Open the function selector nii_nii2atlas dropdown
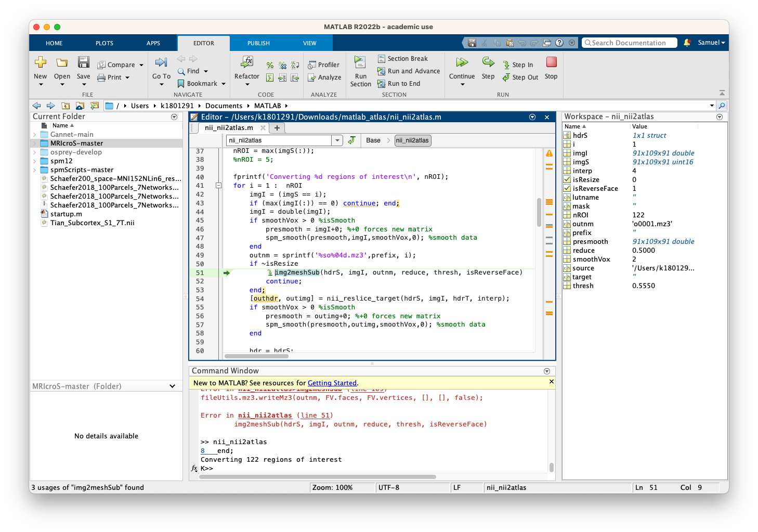The image size is (758, 532). point(337,140)
